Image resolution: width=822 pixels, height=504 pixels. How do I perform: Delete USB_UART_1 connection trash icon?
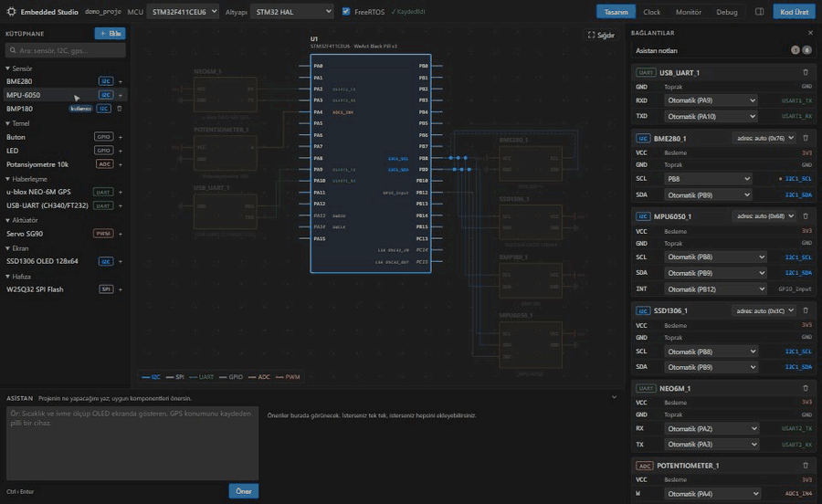(806, 72)
